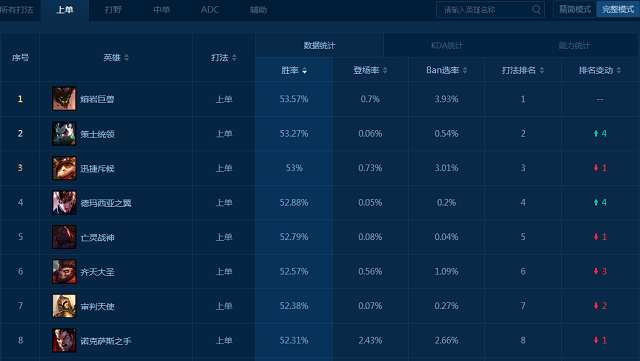Switch to 精简模式 display mode

[x=575, y=9]
